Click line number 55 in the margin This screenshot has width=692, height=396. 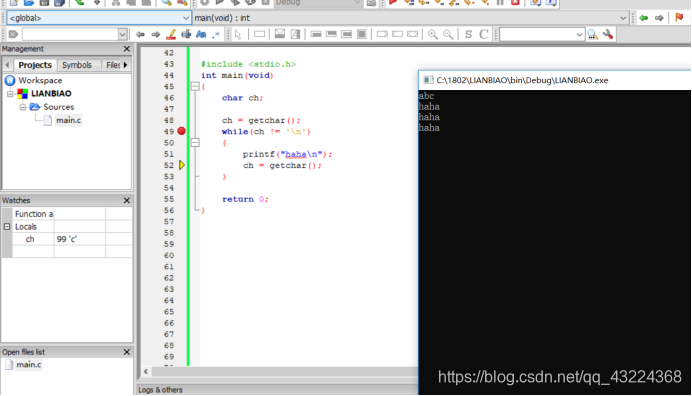[x=169, y=199]
